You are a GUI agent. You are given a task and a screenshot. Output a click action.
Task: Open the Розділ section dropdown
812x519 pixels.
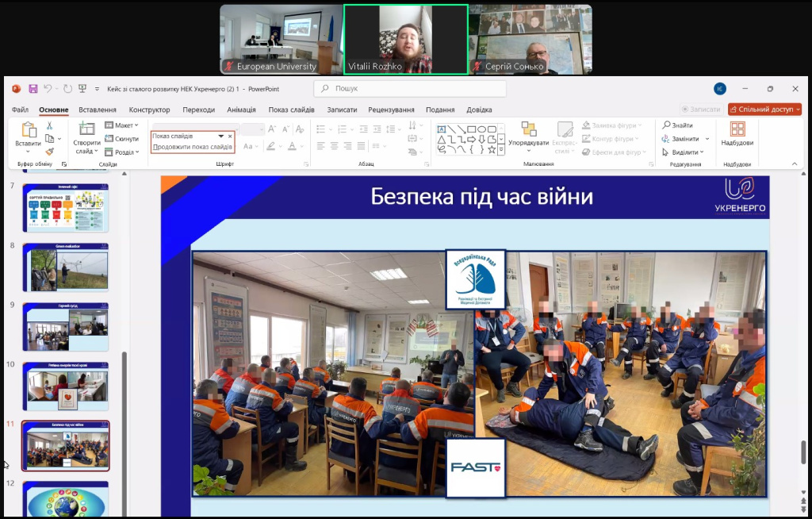point(121,152)
